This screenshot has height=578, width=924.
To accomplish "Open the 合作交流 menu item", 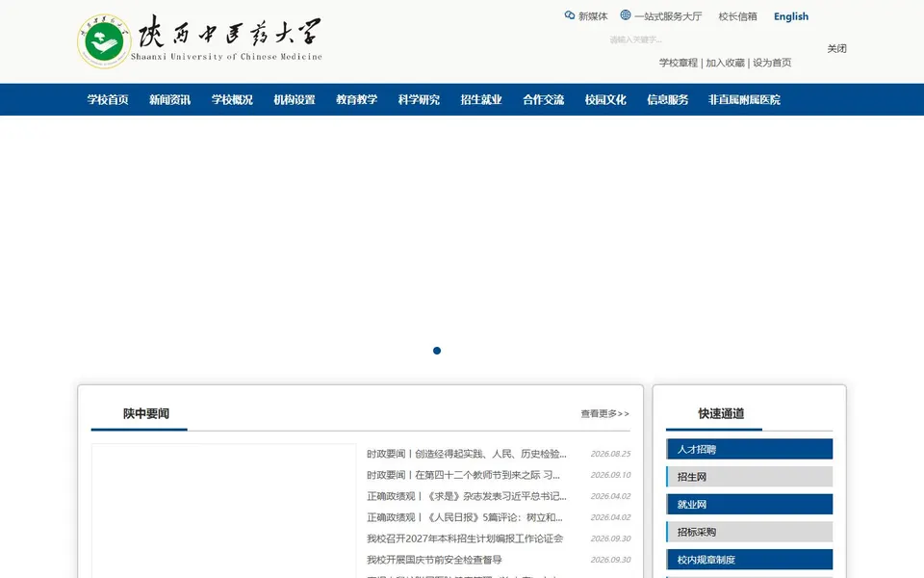I will tap(543, 99).
